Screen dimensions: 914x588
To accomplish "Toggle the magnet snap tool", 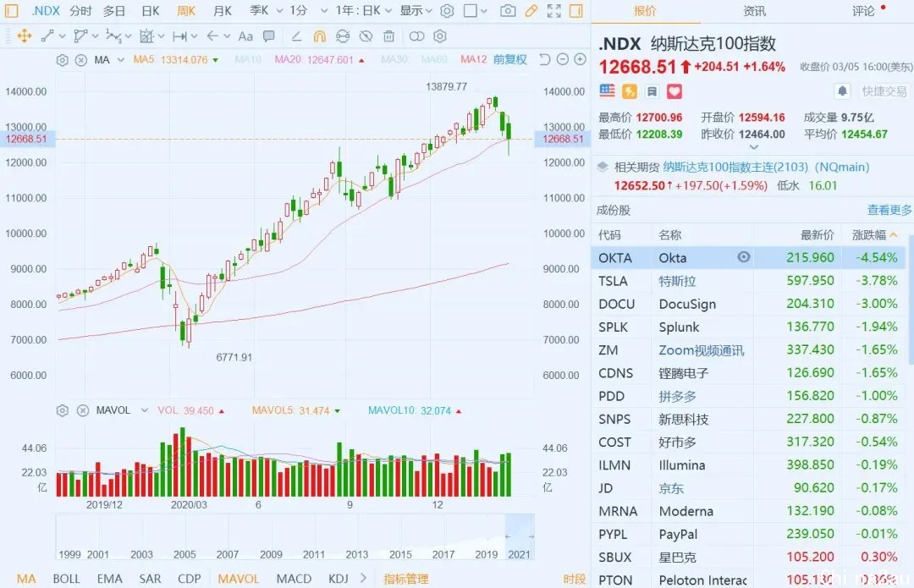I will 319,36.
